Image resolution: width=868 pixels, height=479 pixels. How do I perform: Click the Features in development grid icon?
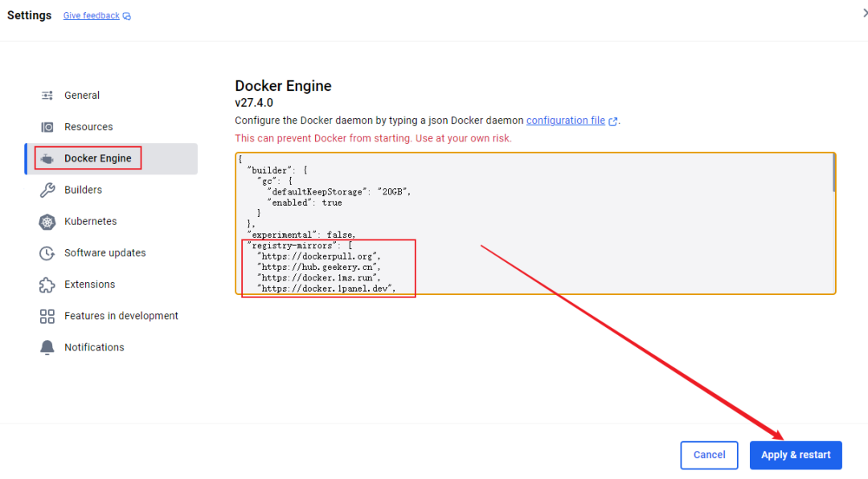tap(47, 316)
